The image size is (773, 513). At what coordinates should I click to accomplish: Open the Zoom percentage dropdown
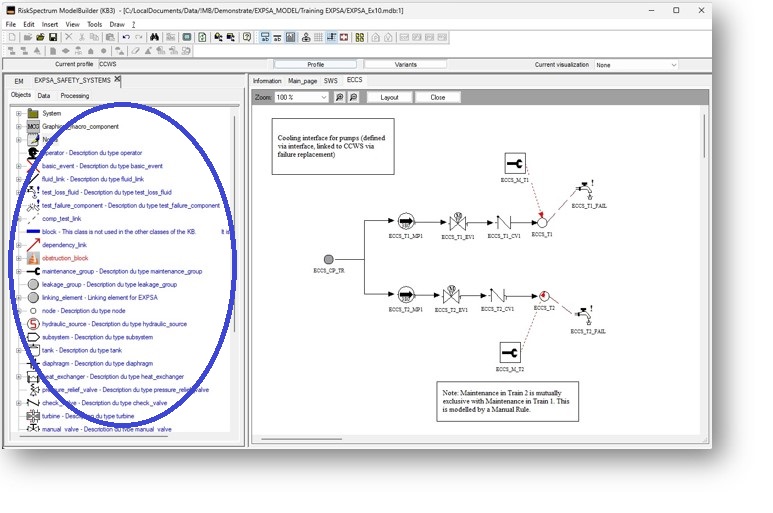click(x=323, y=98)
